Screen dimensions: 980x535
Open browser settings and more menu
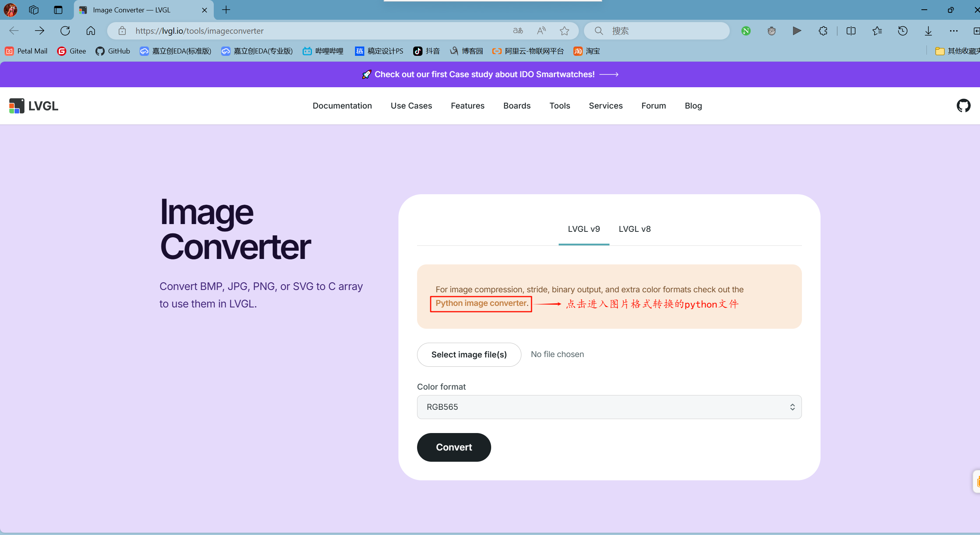pyautogui.click(x=954, y=31)
